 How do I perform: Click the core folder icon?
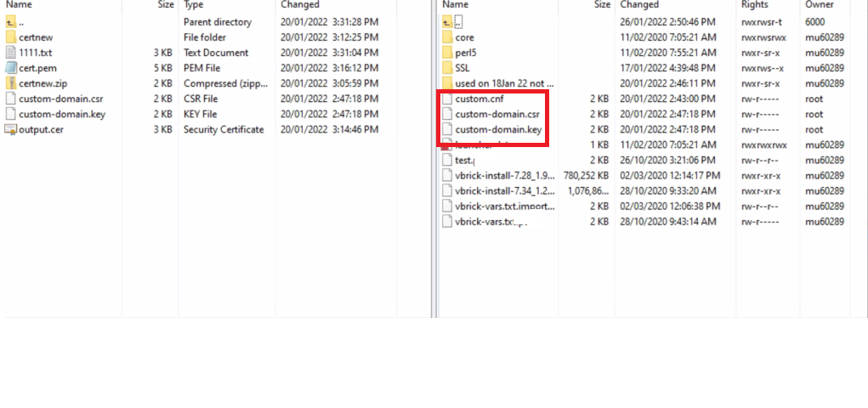447,37
